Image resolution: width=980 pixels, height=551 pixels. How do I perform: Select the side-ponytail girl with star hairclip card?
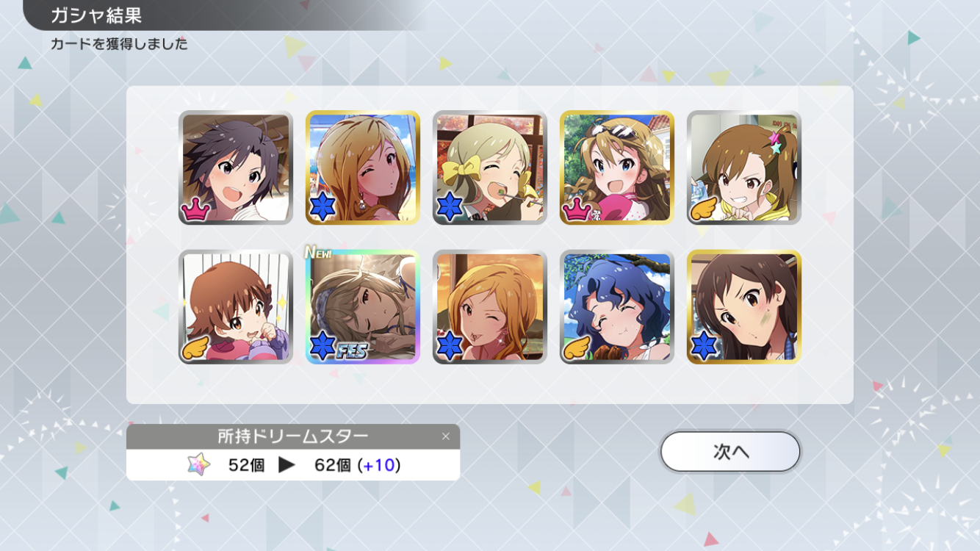click(744, 168)
